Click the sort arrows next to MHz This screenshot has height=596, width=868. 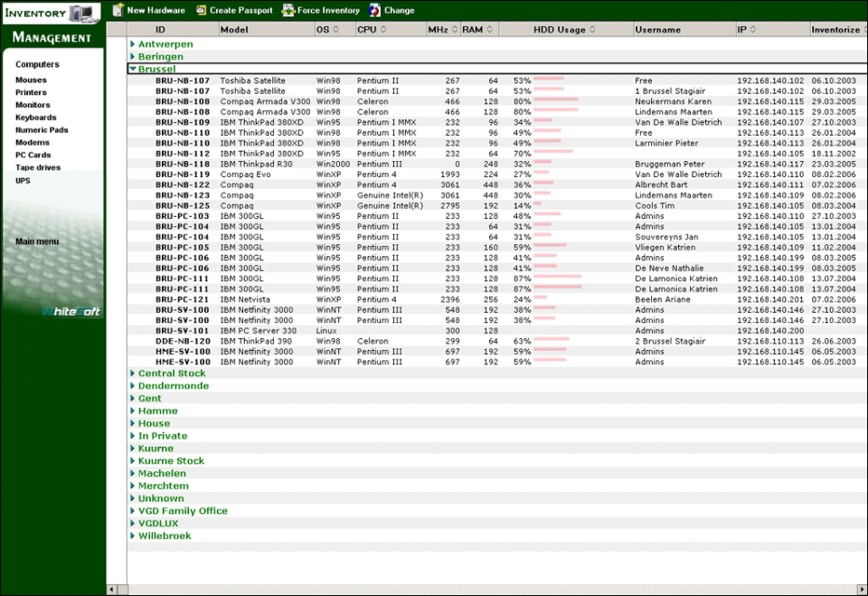[x=454, y=30]
